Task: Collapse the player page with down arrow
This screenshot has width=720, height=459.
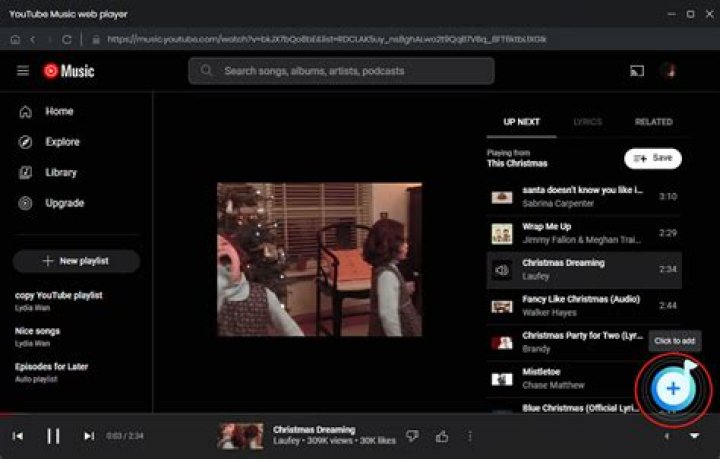Action: point(695,436)
